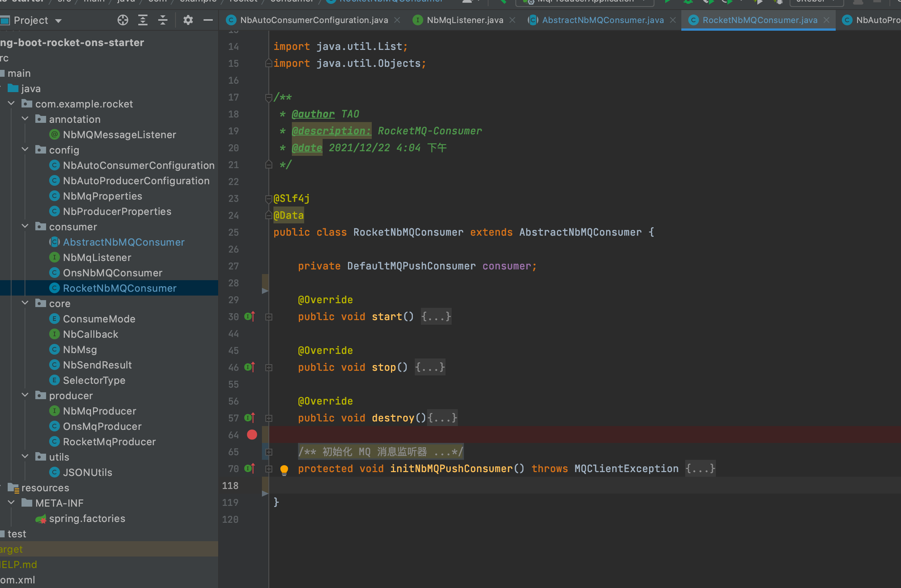
Task: Run MqProducerApplication with the green play icon
Action: [x=667, y=2]
